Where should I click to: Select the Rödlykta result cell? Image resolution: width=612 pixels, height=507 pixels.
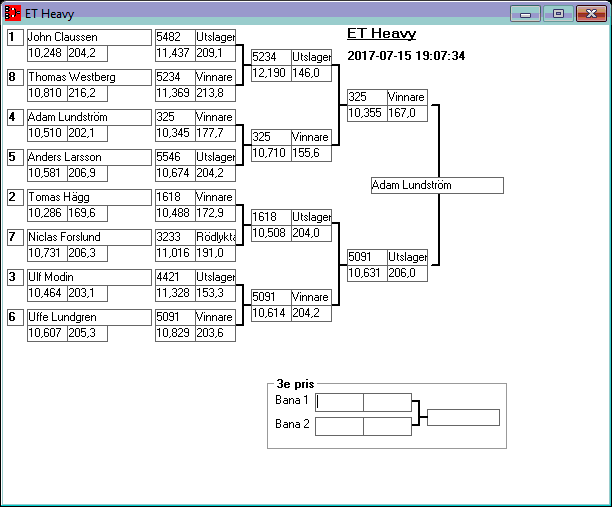coord(216,237)
